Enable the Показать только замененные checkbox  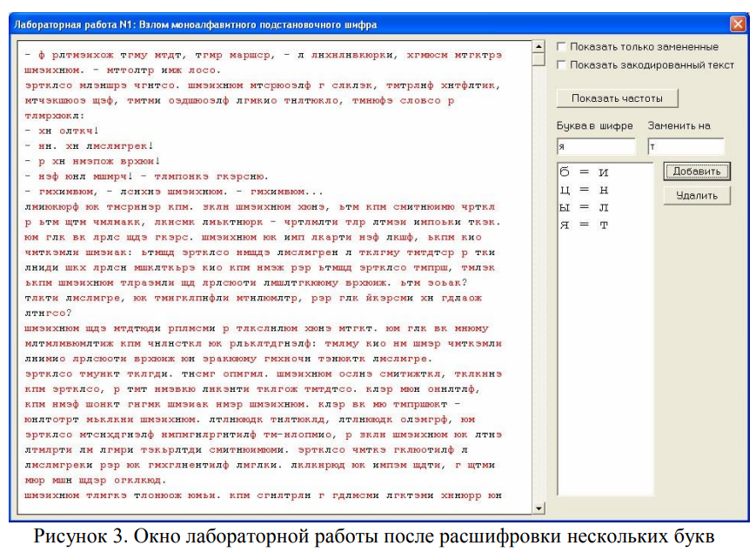click(x=562, y=47)
